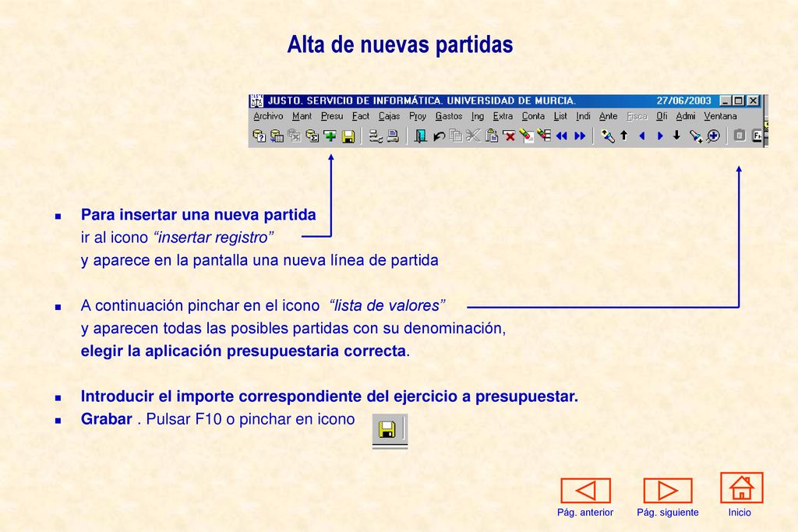Screen dimensions: 798x532
Task: Click the green plus insert record icon
Action: coord(330,136)
